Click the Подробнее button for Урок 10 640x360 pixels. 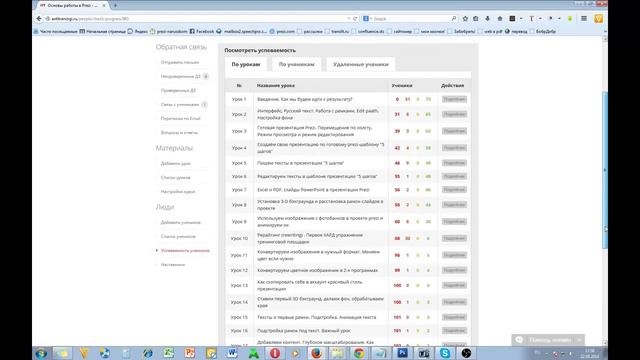454,238
